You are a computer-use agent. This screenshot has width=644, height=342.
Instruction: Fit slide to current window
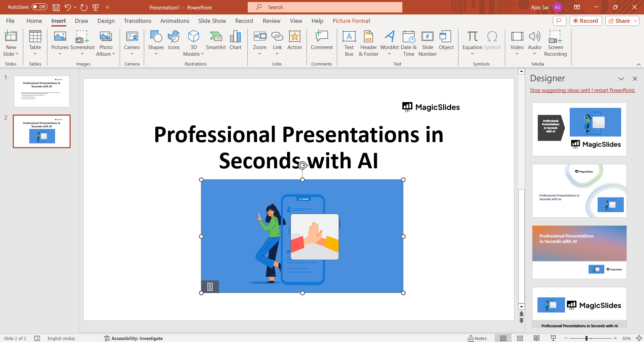tap(639, 338)
